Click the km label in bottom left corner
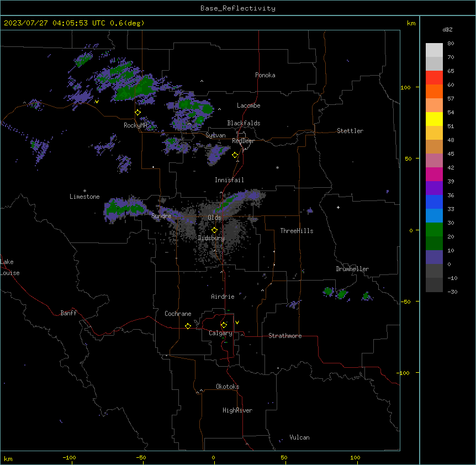The image size is (476, 465). coord(8,458)
